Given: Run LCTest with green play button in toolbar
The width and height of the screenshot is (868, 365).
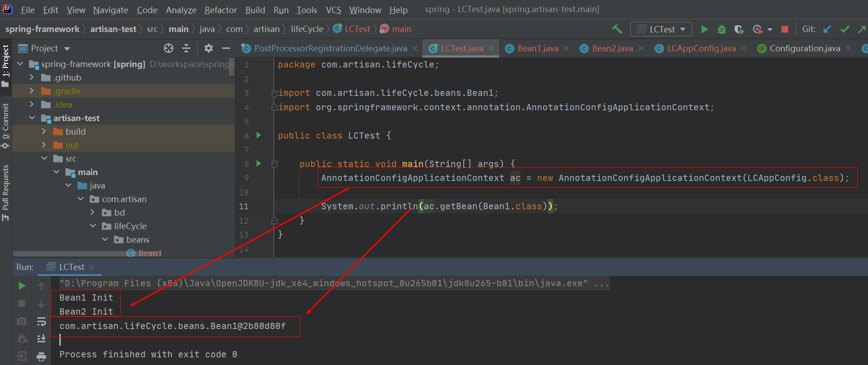Looking at the screenshot, I should (x=704, y=29).
